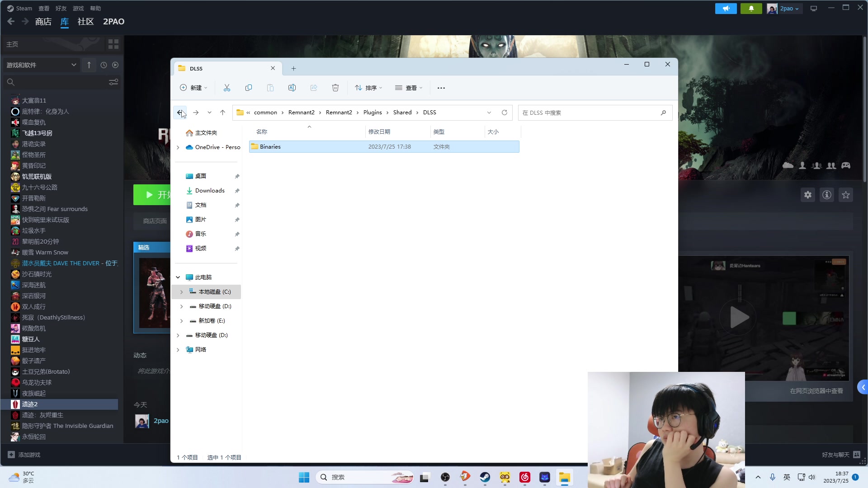The image size is (868, 488).
Task: Expand OneDrive tree node
Action: click(x=178, y=147)
